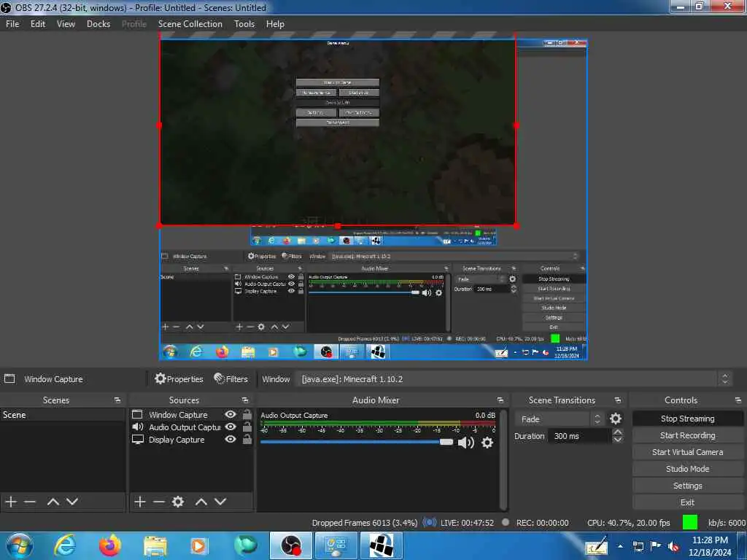Open the Tools menu
Viewport: 747px width, 560px height.
point(244,24)
